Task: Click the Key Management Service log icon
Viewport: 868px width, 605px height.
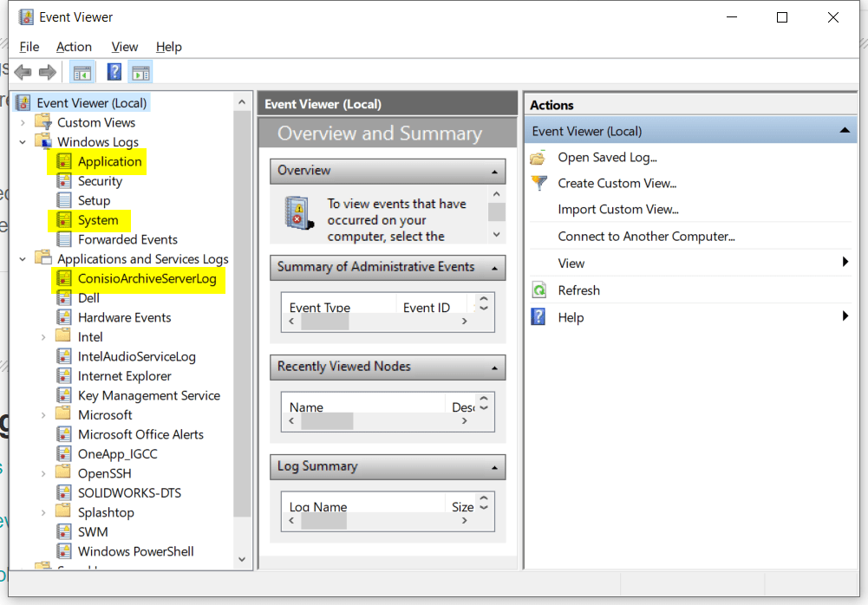Action: (64, 395)
